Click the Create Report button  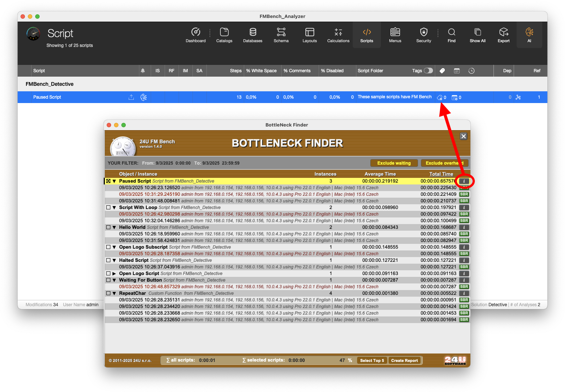point(404,360)
